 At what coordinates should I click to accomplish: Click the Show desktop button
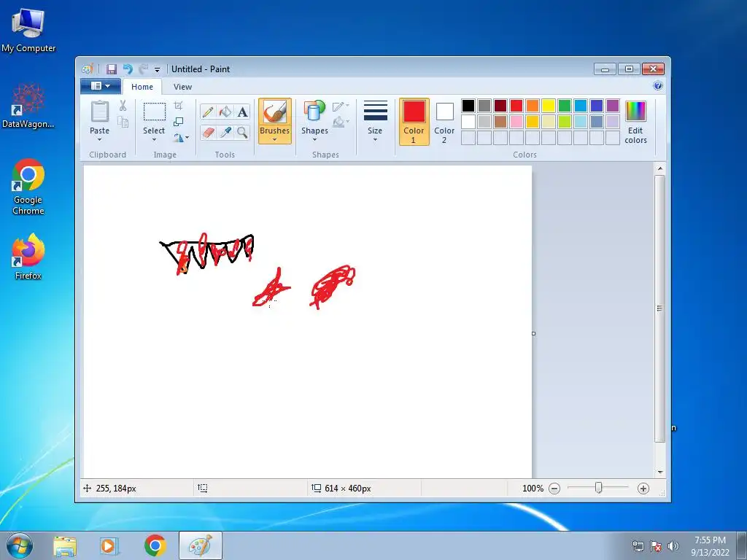tap(742, 545)
